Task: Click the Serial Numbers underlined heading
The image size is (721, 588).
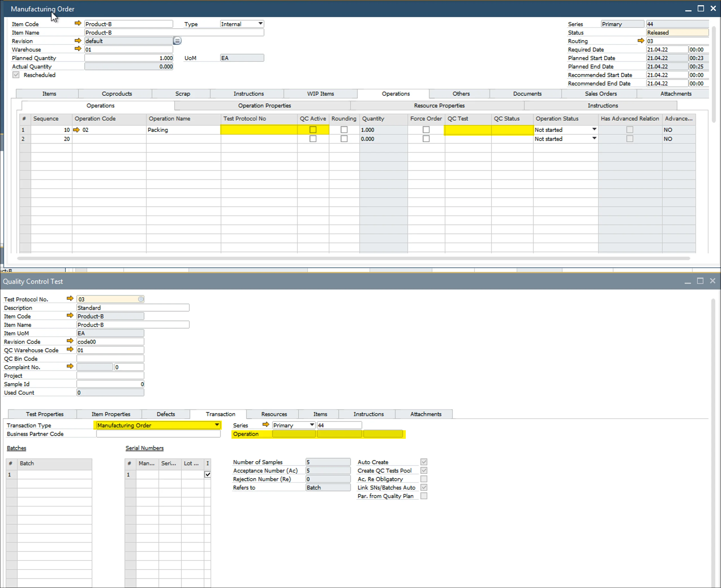Action: [144, 448]
